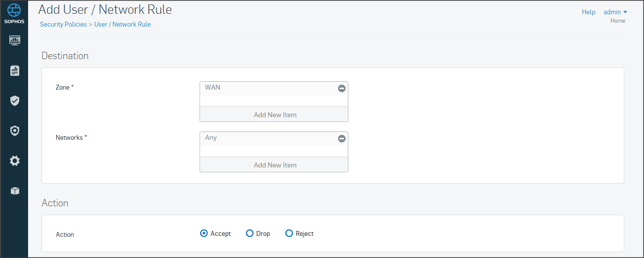This screenshot has width=644, height=258.
Task: Open the monitor dashboard icon in sidebar
Action: (x=14, y=40)
